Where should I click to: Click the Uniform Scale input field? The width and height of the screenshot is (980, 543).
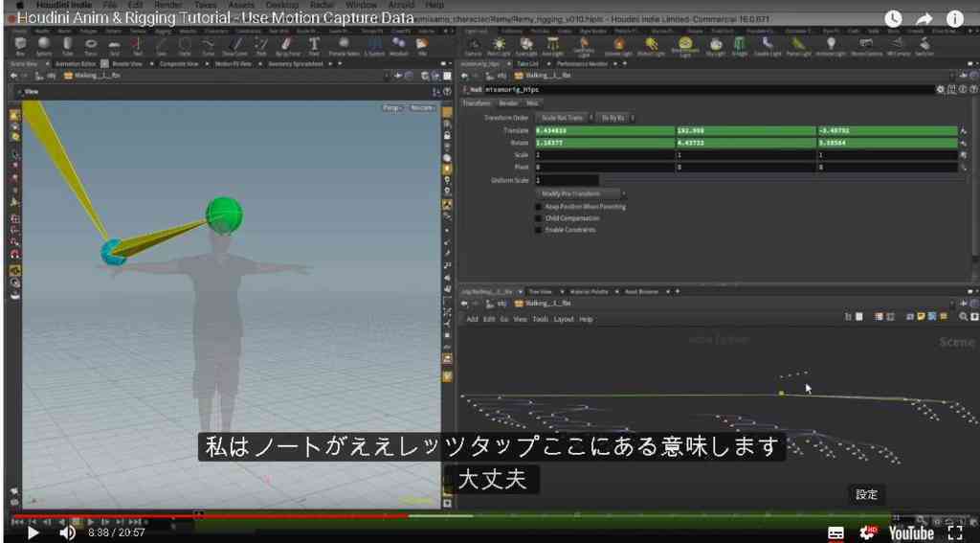(x=567, y=180)
